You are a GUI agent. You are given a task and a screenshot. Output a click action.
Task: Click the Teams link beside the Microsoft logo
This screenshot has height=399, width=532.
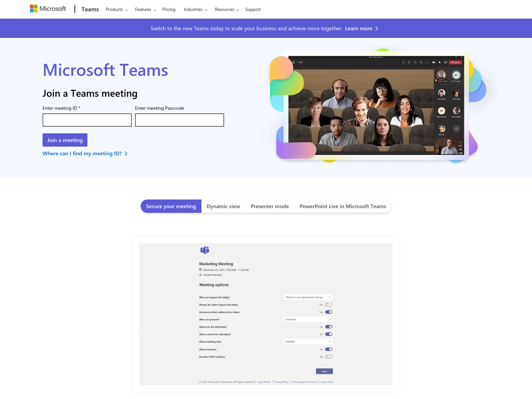click(x=90, y=9)
